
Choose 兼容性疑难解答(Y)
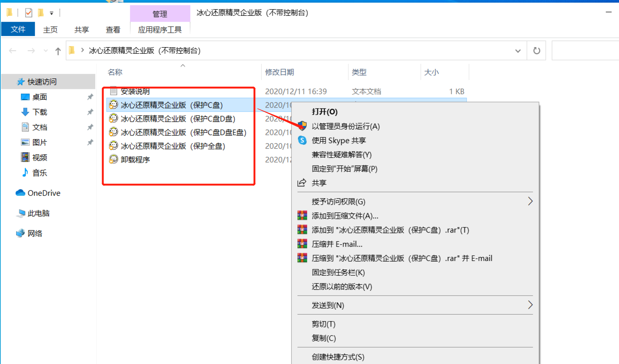click(x=341, y=154)
